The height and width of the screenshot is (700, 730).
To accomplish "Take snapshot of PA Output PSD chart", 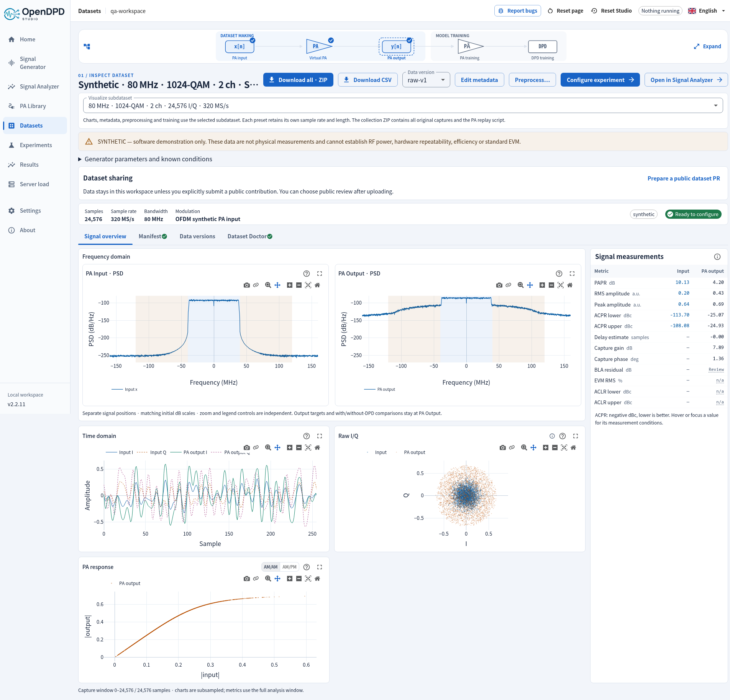I will click(499, 285).
